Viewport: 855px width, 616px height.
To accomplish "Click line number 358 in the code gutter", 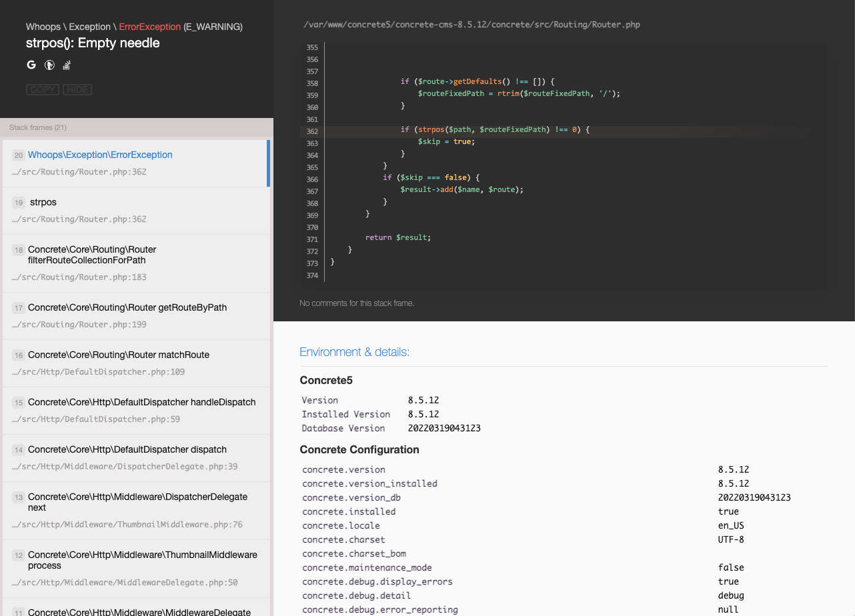I will coord(312,83).
